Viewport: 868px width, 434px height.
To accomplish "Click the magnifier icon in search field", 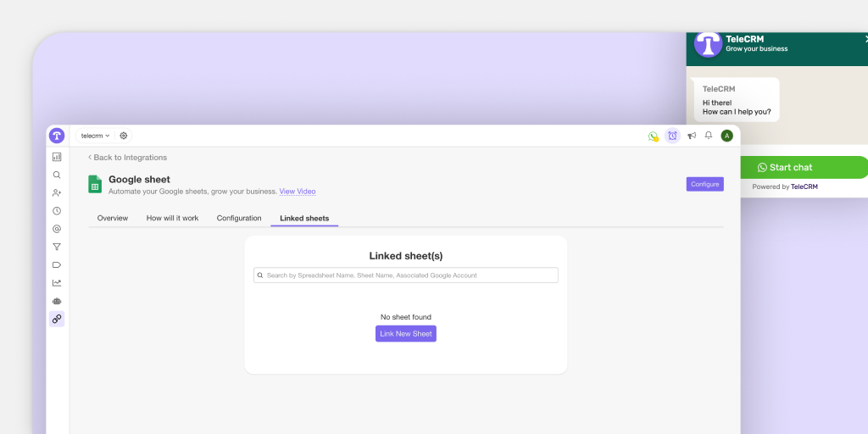I will tap(260, 275).
